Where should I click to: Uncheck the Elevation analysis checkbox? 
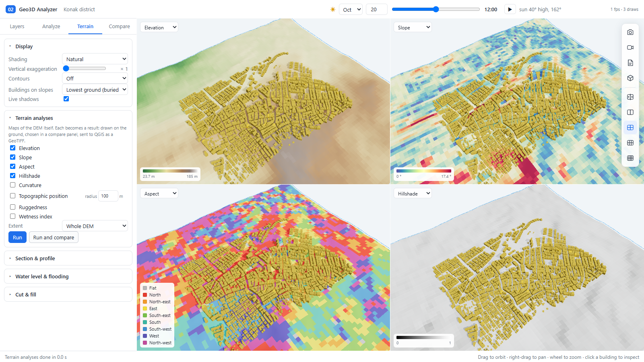13,148
